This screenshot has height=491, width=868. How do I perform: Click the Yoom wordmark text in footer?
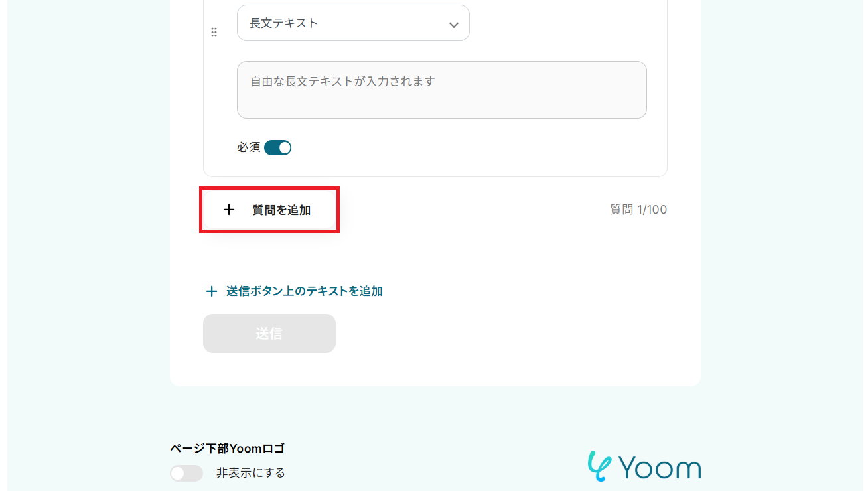[659, 467]
